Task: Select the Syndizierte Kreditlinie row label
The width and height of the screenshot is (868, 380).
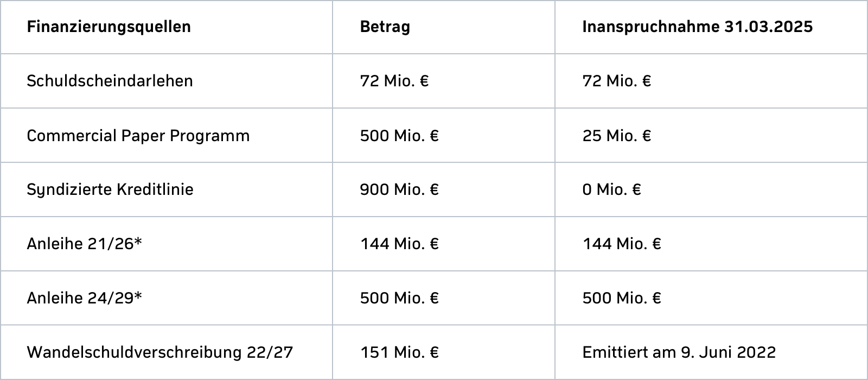Action: coord(110,189)
